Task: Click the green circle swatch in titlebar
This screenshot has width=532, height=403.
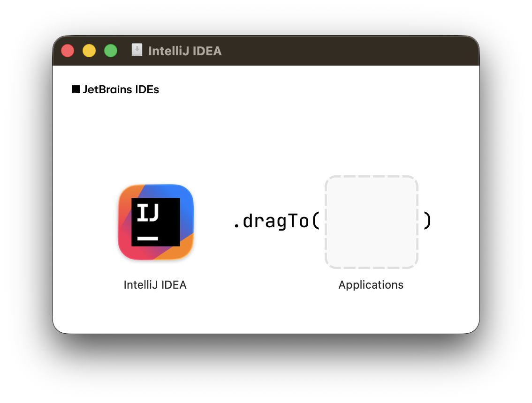Action: (x=111, y=50)
